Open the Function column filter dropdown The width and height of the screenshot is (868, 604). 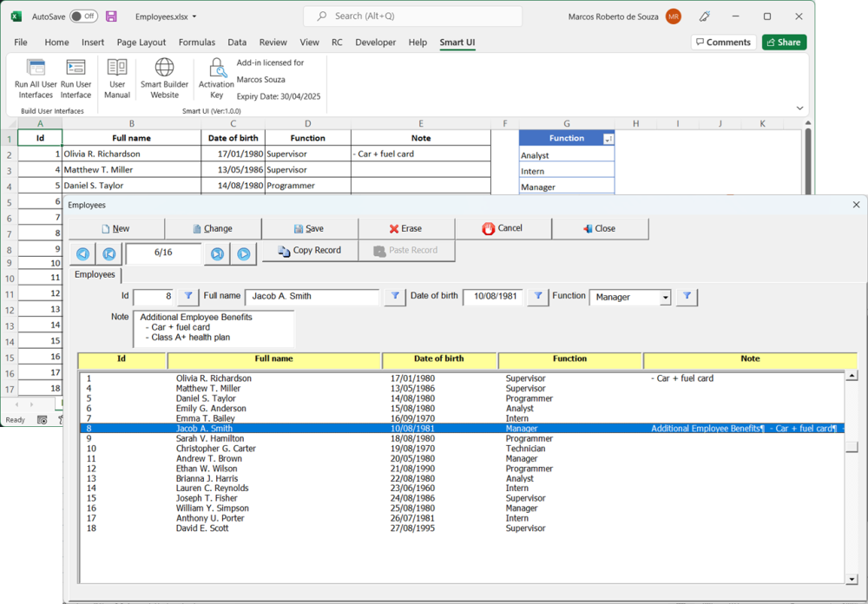click(x=610, y=138)
